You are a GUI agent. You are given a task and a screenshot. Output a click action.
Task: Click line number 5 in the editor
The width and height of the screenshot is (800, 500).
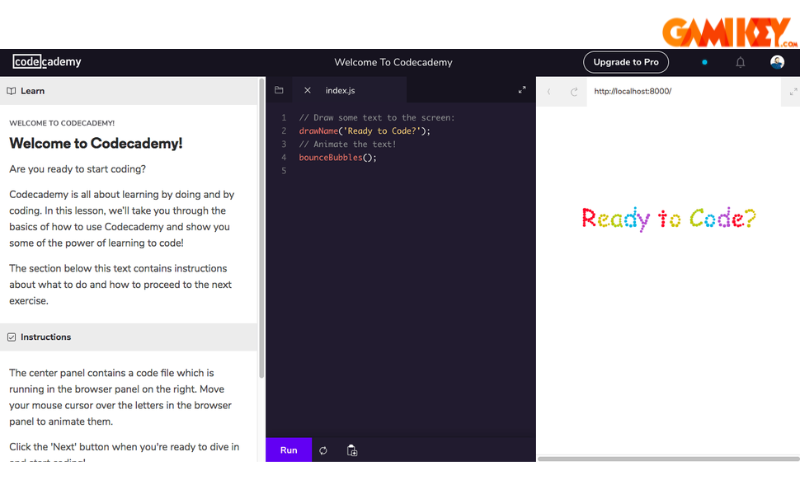(x=284, y=171)
